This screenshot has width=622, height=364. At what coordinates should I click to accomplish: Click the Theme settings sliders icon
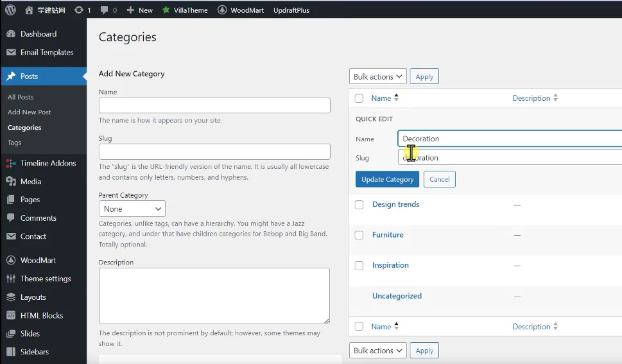(x=11, y=279)
